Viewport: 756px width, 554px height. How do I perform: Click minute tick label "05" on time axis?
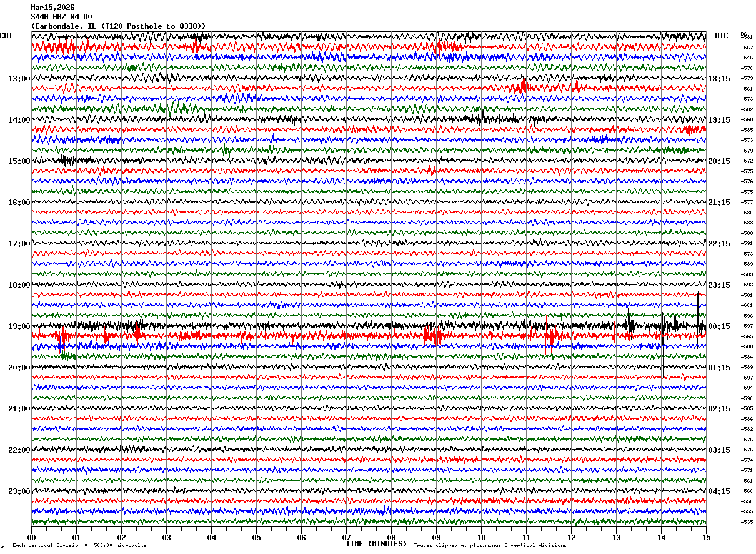(x=256, y=537)
